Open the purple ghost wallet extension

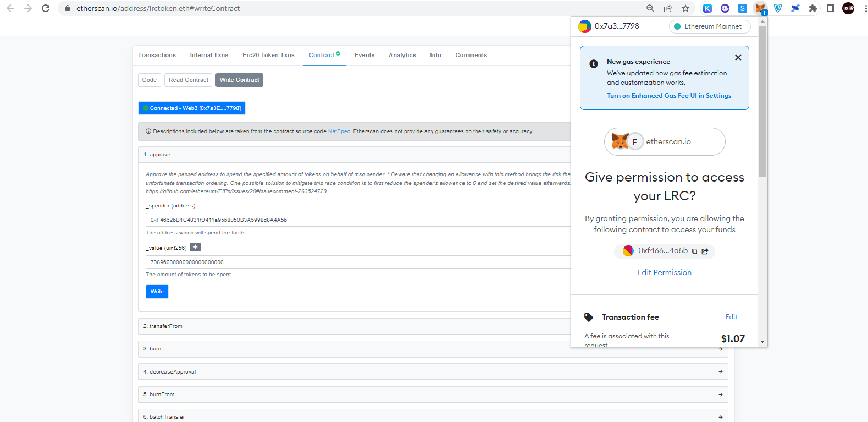pos(725,8)
